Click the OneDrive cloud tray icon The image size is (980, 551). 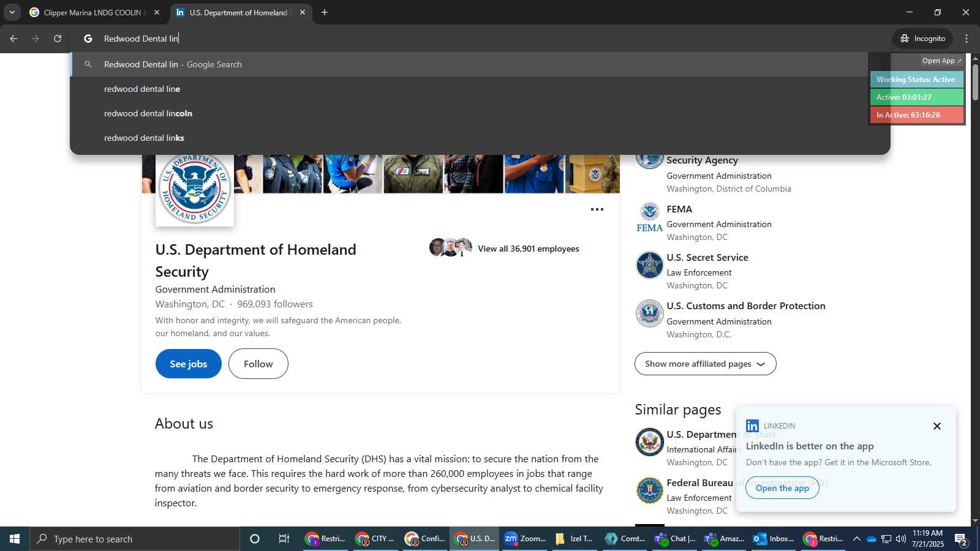click(x=871, y=539)
